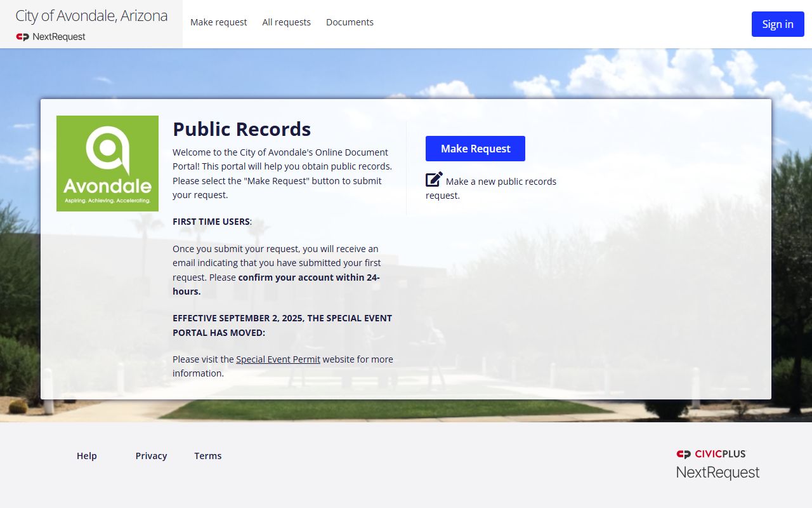Click the 'confirm your account within 24-hours' text
812x508 pixels.
[x=277, y=284]
